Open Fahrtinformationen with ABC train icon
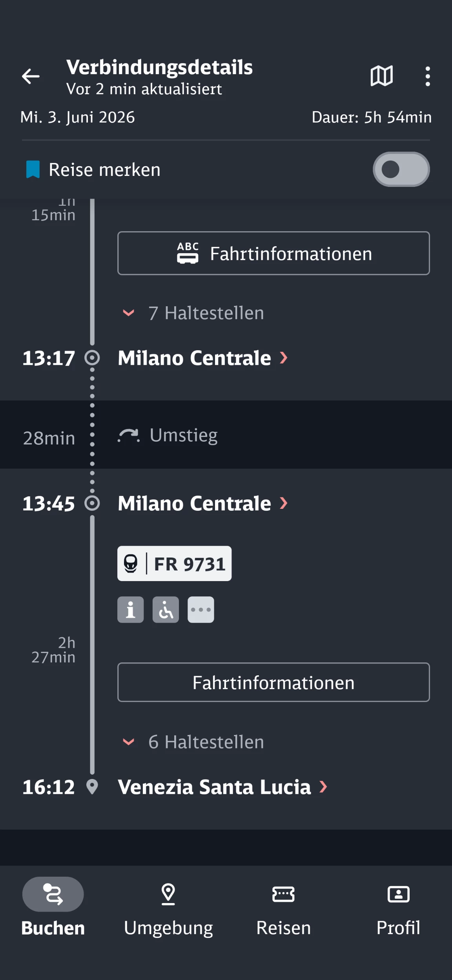The width and height of the screenshot is (452, 980). (x=273, y=253)
